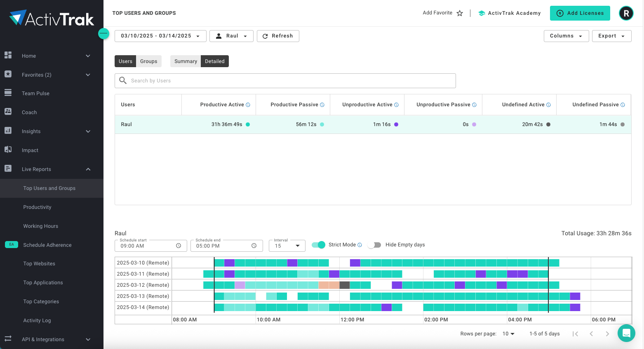Switch to the Groups tab

tap(149, 61)
